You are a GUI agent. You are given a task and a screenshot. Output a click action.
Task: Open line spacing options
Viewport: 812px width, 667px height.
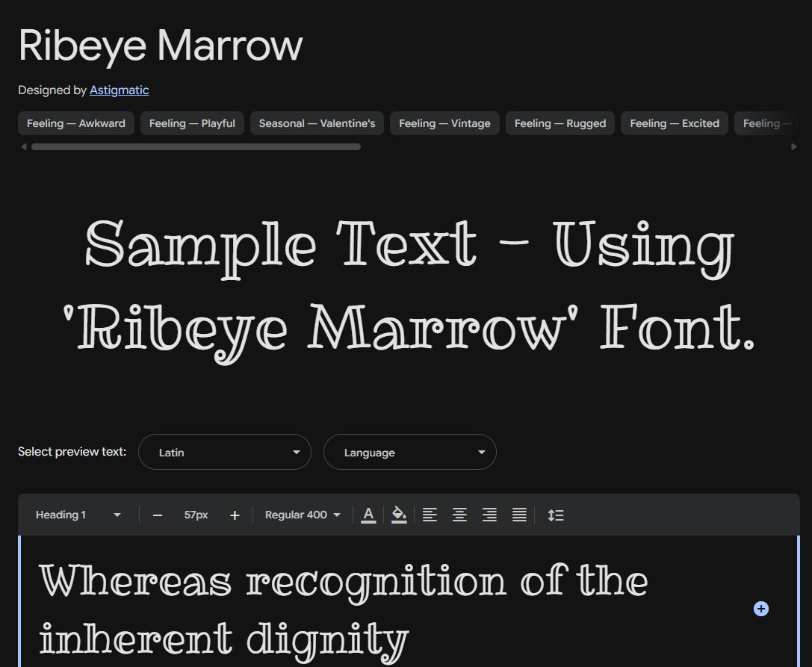tap(556, 515)
